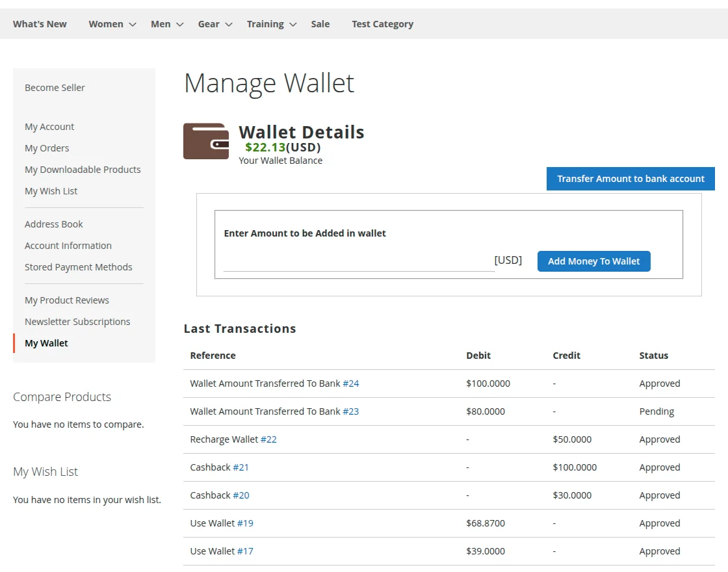Image resolution: width=728 pixels, height=572 pixels.
Task: Open the Gear category dropdown
Action: click(x=209, y=23)
